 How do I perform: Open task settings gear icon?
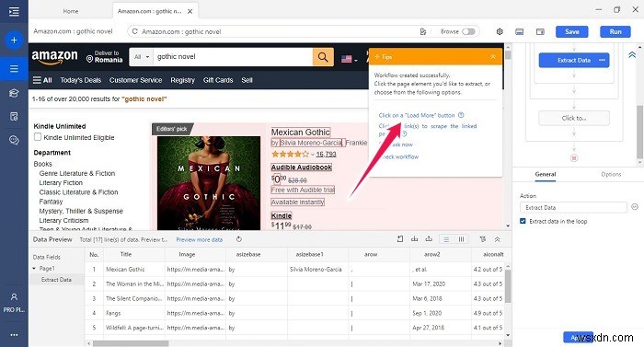500,31
